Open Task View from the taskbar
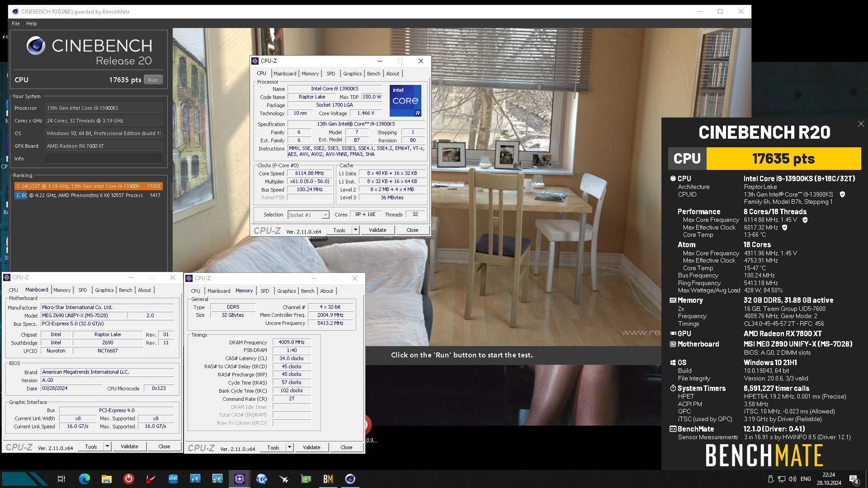868x488 pixels. point(61,479)
